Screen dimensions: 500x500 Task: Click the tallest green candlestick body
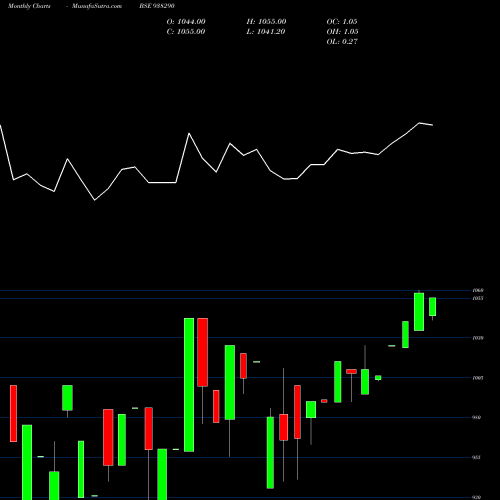tap(189, 385)
